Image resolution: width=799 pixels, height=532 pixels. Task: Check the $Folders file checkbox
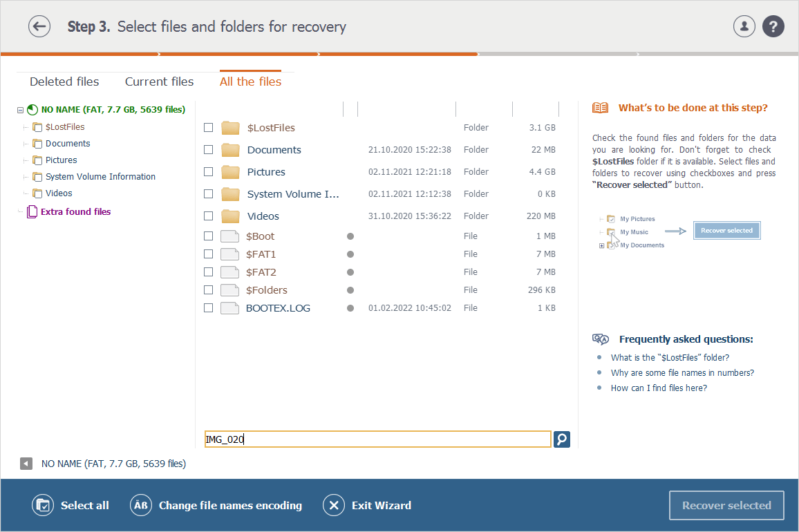coord(209,290)
